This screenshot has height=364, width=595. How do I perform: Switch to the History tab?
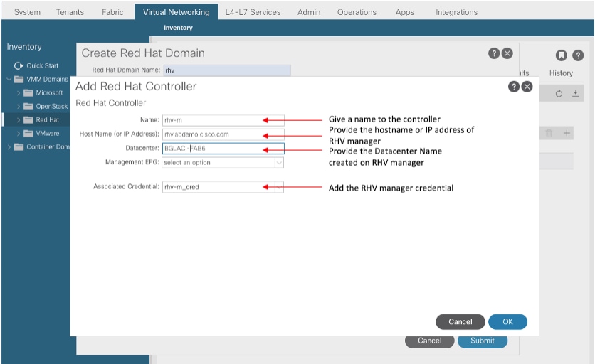pos(561,73)
